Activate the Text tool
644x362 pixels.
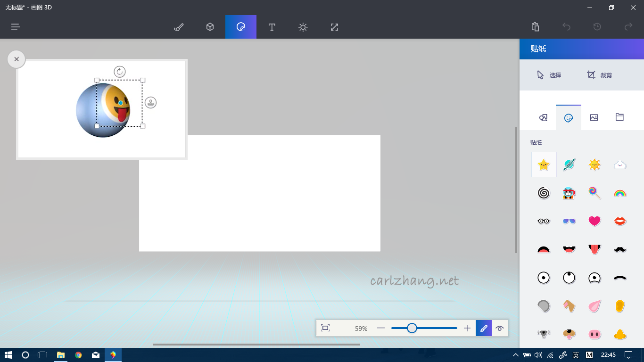pyautogui.click(x=272, y=27)
